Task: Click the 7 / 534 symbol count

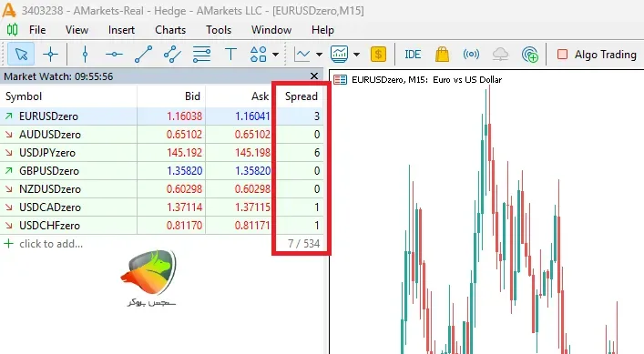Action: pos(303,244)
